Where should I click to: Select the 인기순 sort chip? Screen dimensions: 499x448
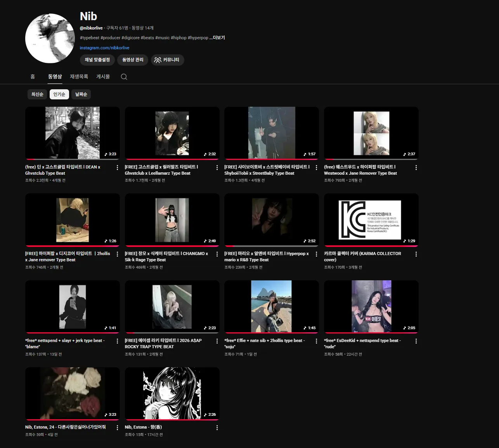59,94
